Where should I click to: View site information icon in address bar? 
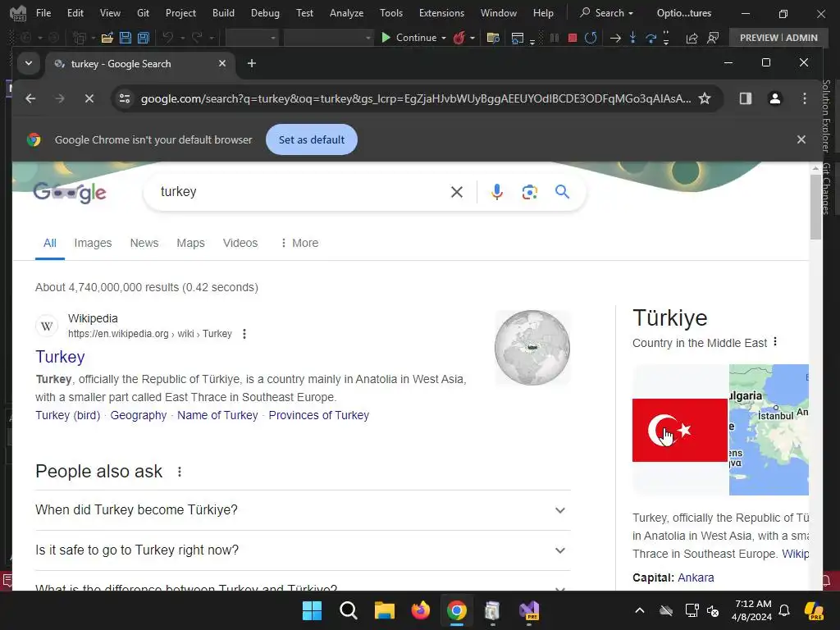pyautogui.click(x=125, y=98)
